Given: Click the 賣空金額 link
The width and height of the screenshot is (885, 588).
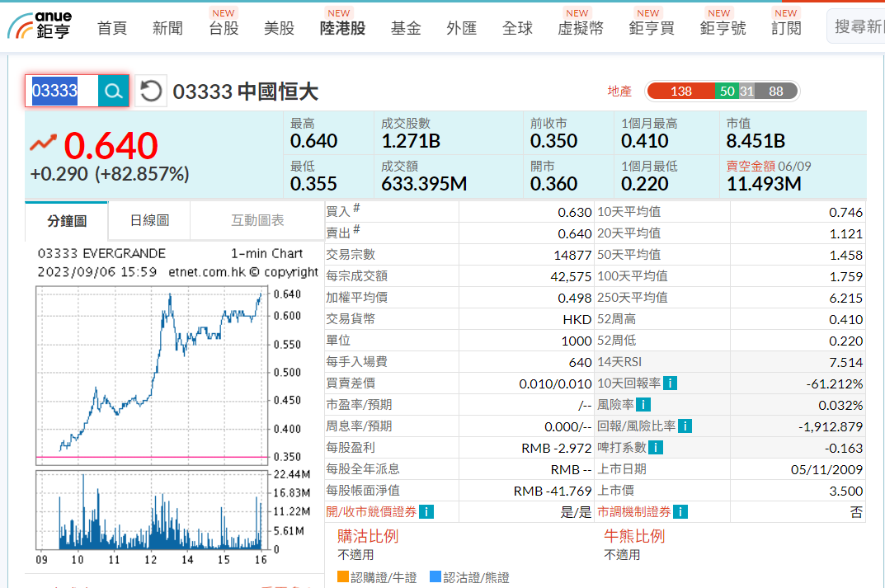Looking at the screenshot, I should [x=750, y=166].
